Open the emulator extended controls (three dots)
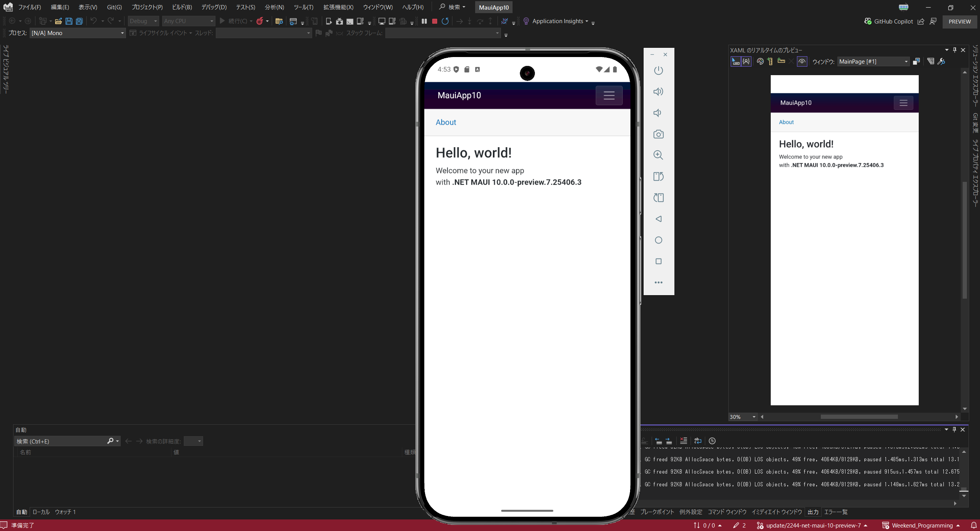The width and height of the screenshot is (980, 531). (658, 282)
